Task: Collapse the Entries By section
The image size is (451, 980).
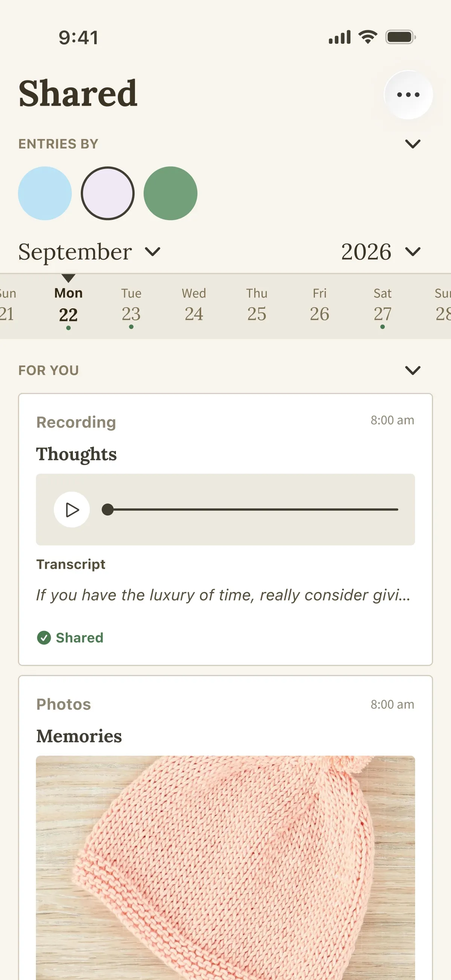Action: [412, 144]
